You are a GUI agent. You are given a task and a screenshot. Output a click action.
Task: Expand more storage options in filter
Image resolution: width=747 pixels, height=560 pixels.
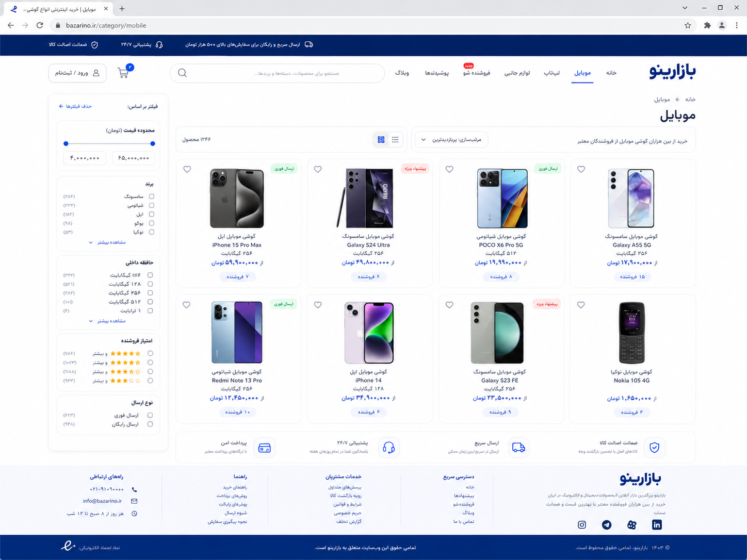point(107,321)
